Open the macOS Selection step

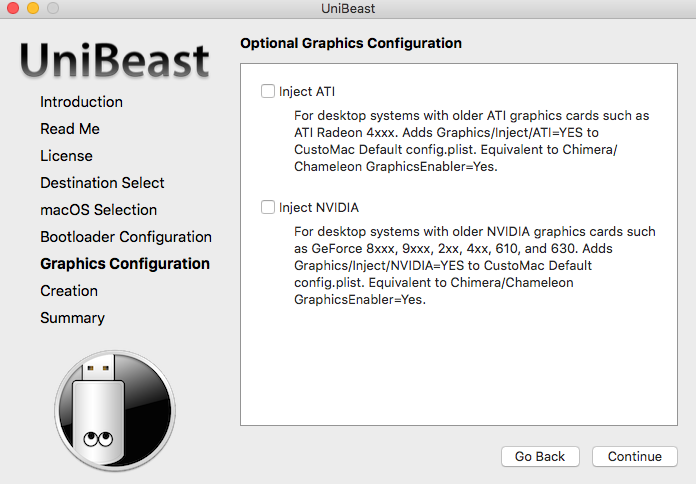pyautogui.click(x=99, y=210)
